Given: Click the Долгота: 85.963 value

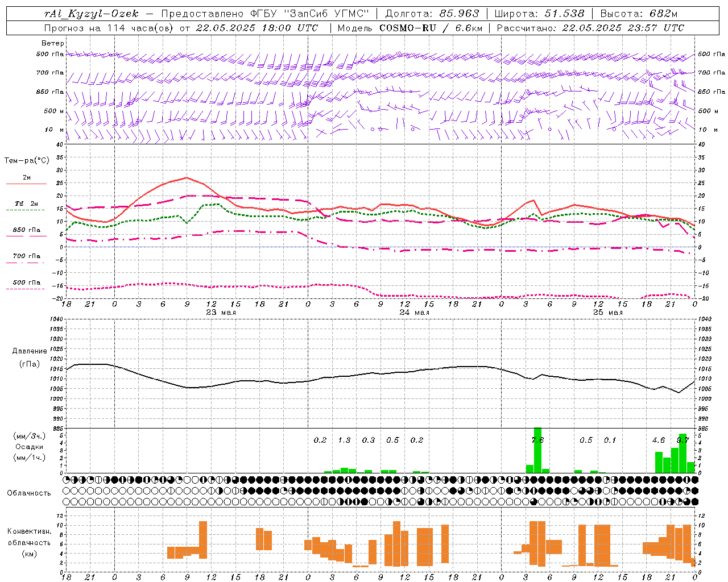Looking at the screenshot, I should click(x=432, y=14).
